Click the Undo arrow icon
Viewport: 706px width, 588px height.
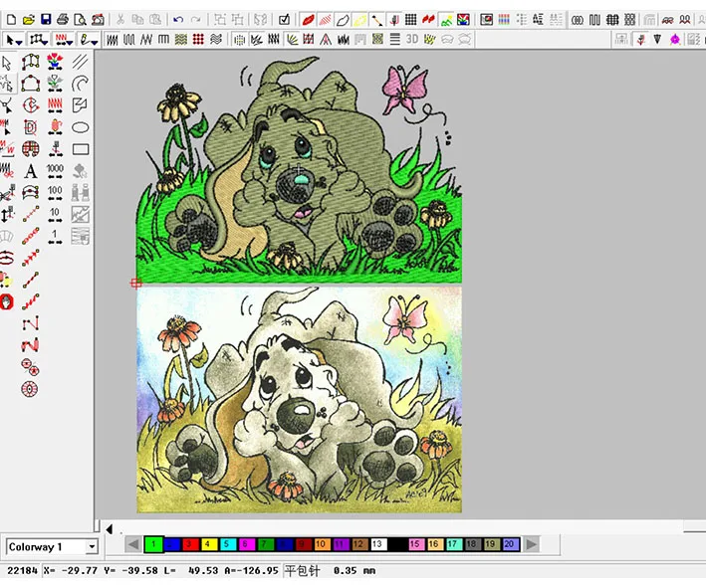(177, 19)
